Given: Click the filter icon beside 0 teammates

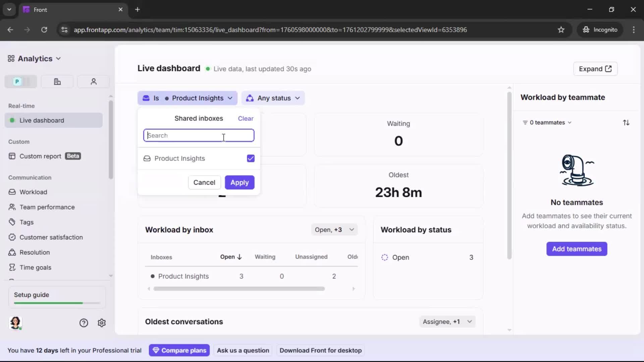Looking at the screenshot, I should coord(525,122).
